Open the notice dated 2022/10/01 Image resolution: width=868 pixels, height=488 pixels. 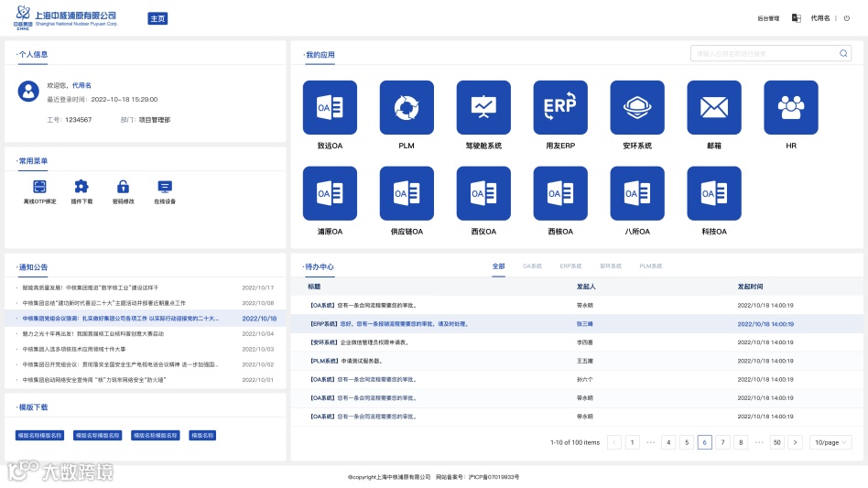click(x=146, y=380)
